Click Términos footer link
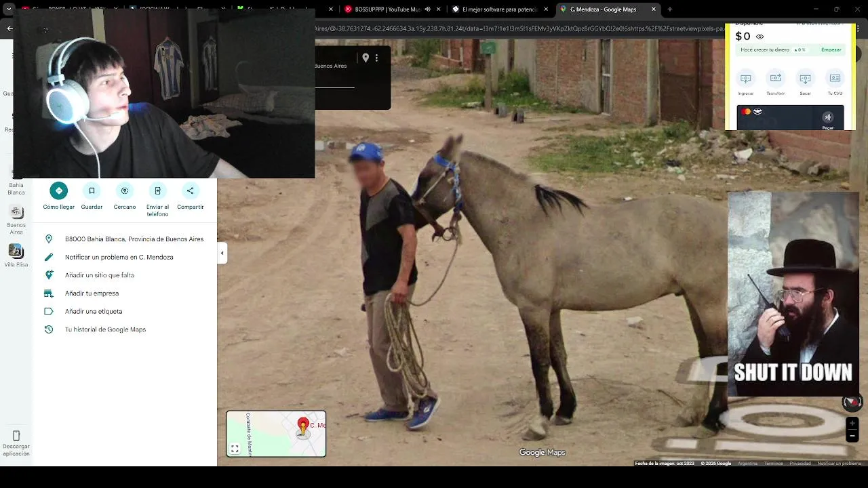This screenshot has width=868, height=488. (x=773, y=464)
